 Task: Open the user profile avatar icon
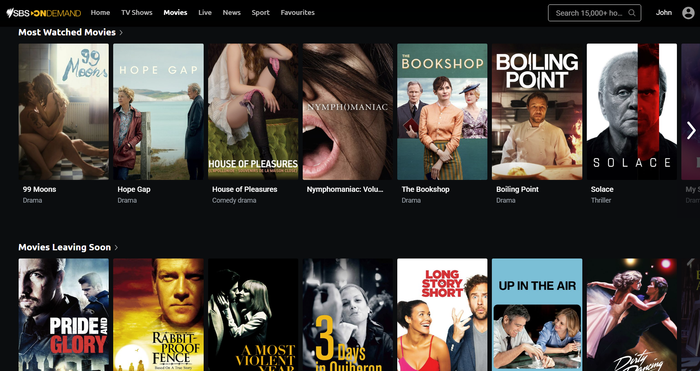[688, 13]
